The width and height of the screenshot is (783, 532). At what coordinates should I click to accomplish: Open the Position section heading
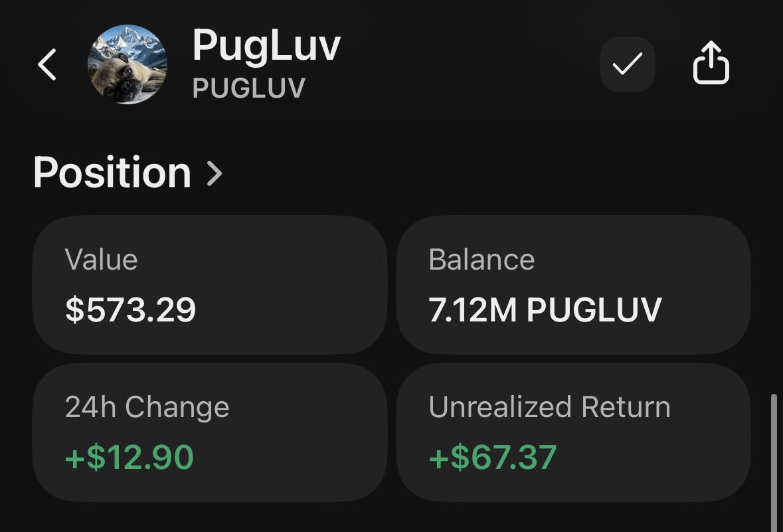pos(112,173)
